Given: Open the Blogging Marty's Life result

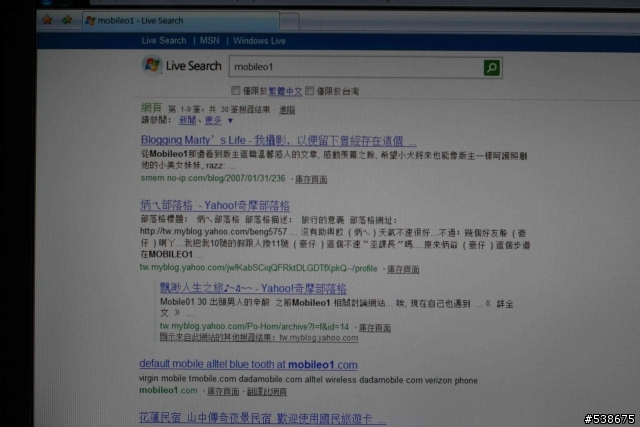Looking at the screenshot, I should pos(279,141).
